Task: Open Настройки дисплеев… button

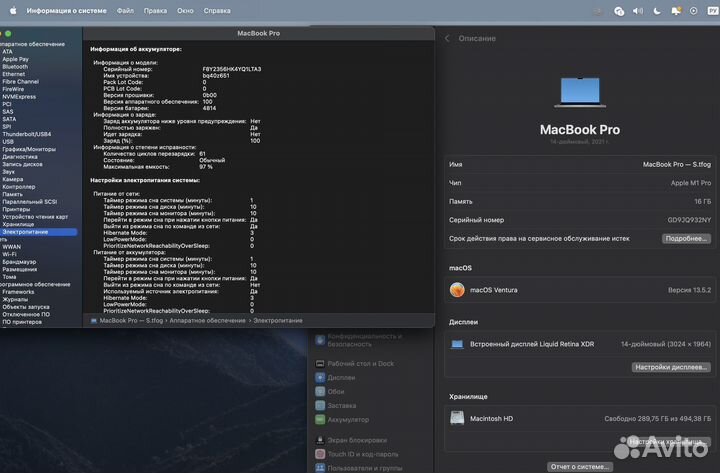Action: point(671,367)
